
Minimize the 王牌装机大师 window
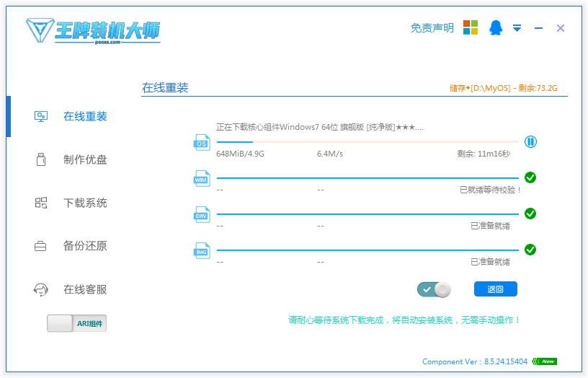[x=538, y=28]
